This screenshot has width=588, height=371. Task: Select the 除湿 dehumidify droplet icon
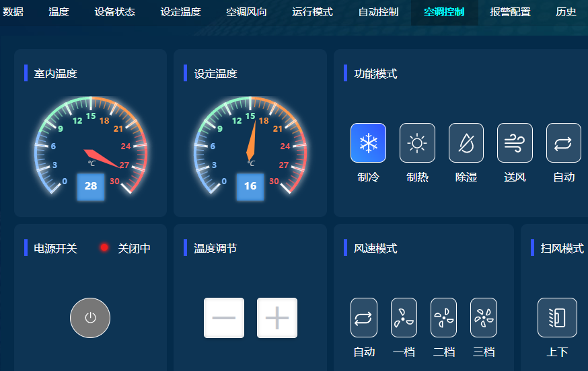(x=466, y=142)
